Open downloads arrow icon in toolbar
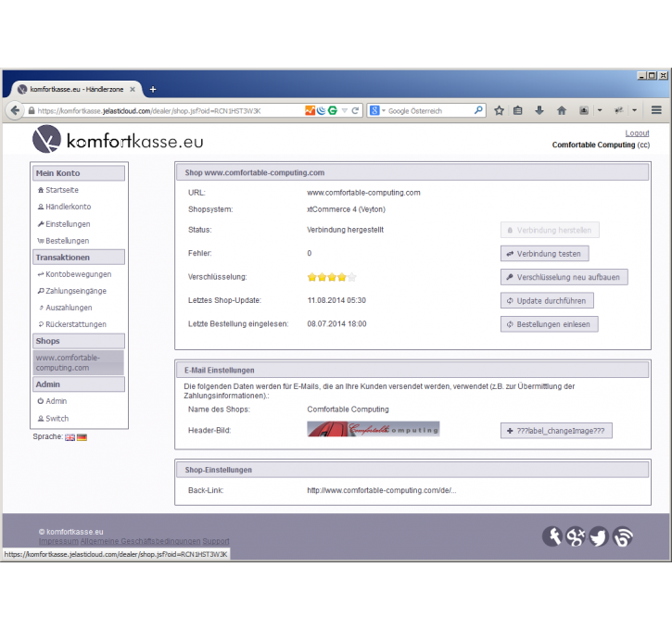The image size is (672, 630). 539,110
